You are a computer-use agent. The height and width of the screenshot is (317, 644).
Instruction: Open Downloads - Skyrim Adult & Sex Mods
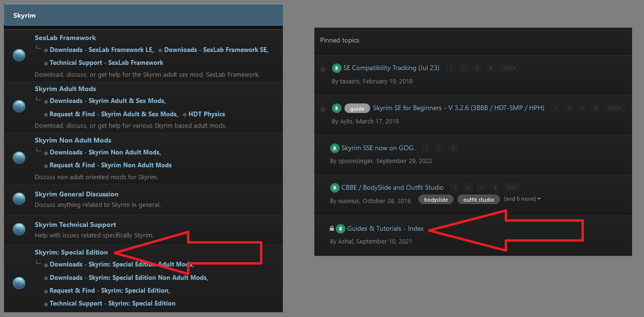coord(107,101)
